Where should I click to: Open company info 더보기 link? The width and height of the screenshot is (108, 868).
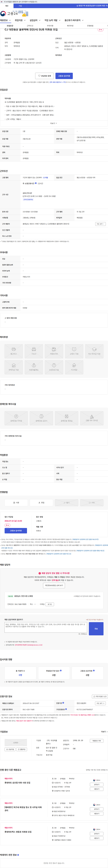(104, 732)
